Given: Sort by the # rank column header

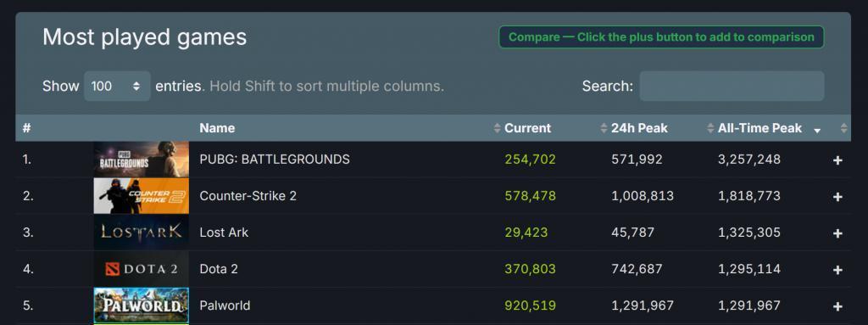Looking at the screenshot, I should click(x=26, y=128).
